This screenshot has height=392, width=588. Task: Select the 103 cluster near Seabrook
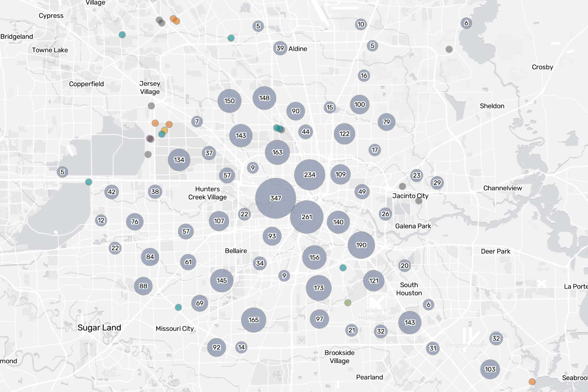click(489, 368)
